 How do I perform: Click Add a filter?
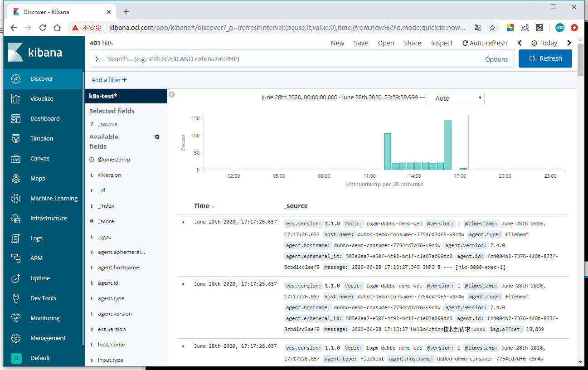pos(109,80)
